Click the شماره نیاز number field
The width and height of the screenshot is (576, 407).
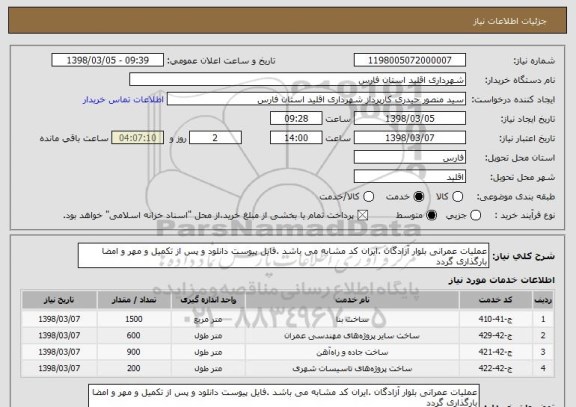pyautogui.click(x=410, y=60)
